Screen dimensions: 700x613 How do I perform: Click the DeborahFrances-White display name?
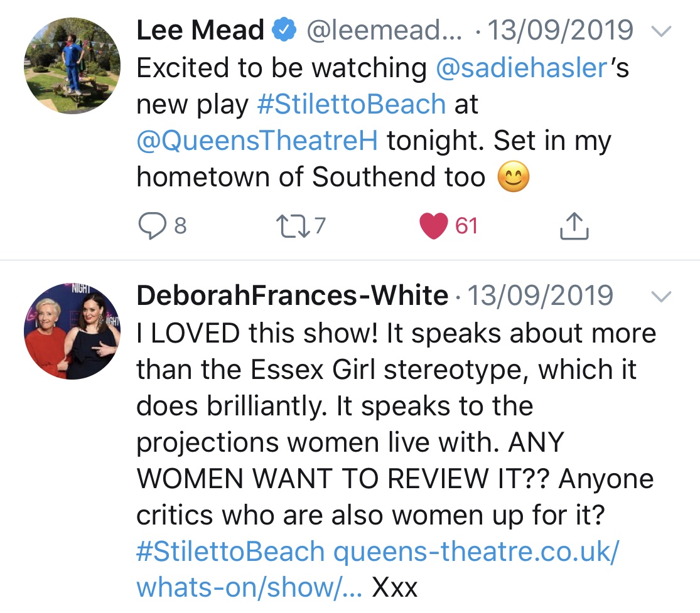[293, 296]
